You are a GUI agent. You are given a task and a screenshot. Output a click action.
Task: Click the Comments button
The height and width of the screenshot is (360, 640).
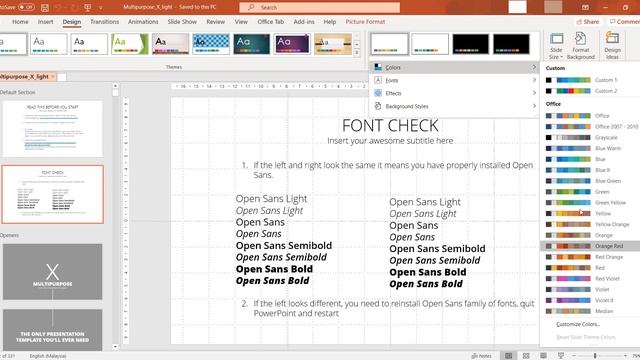click(x=624, y=22)
